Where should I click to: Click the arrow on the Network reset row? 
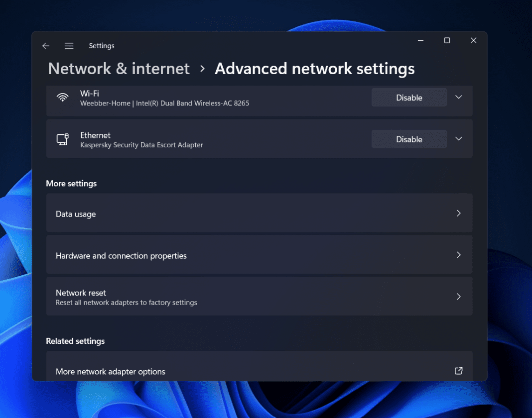(x=458, y=296)
